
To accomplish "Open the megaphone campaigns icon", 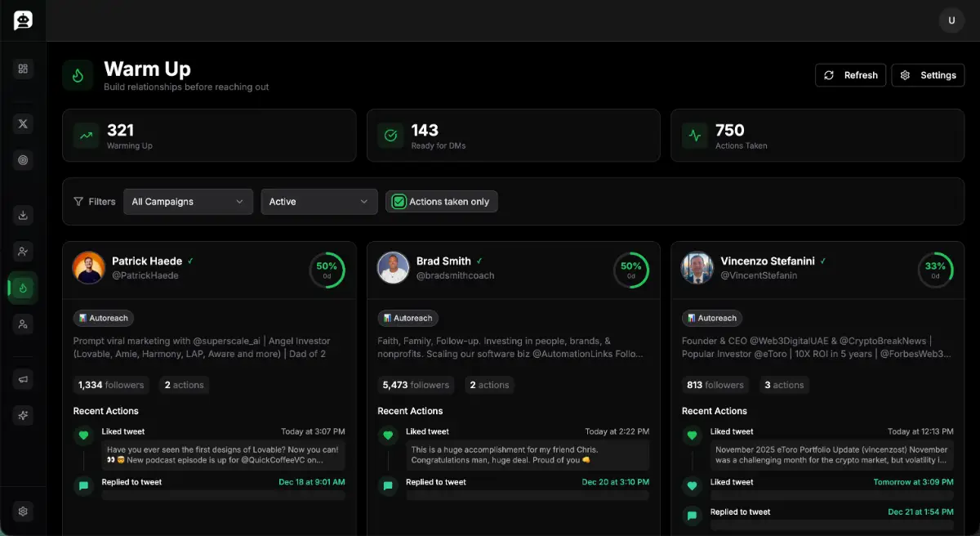I will click(x=23, y=378).
